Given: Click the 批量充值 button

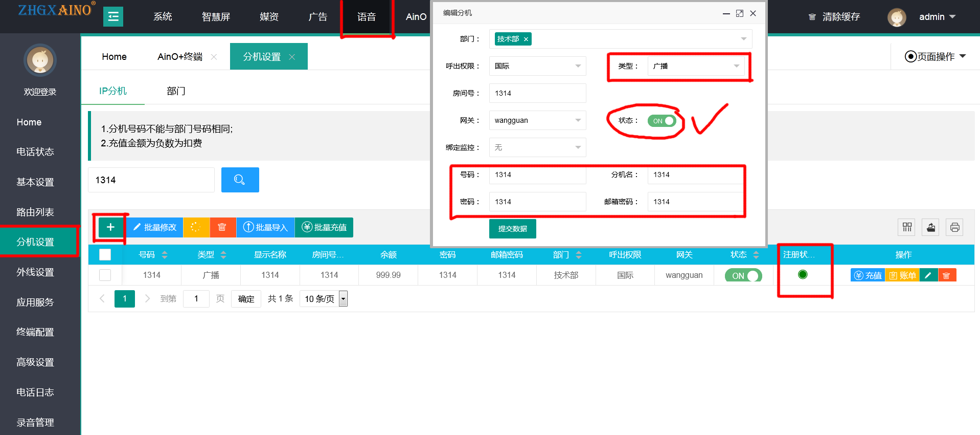Looking at the screenshot, I should [x=324, y=227].
